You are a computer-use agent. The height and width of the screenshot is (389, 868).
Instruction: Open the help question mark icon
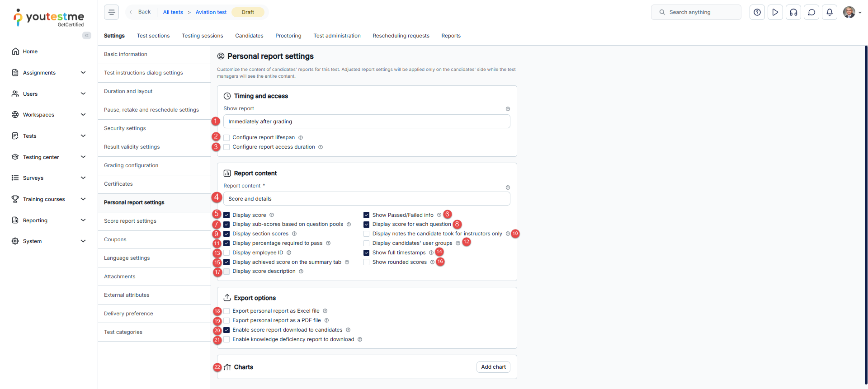point(757,12)
